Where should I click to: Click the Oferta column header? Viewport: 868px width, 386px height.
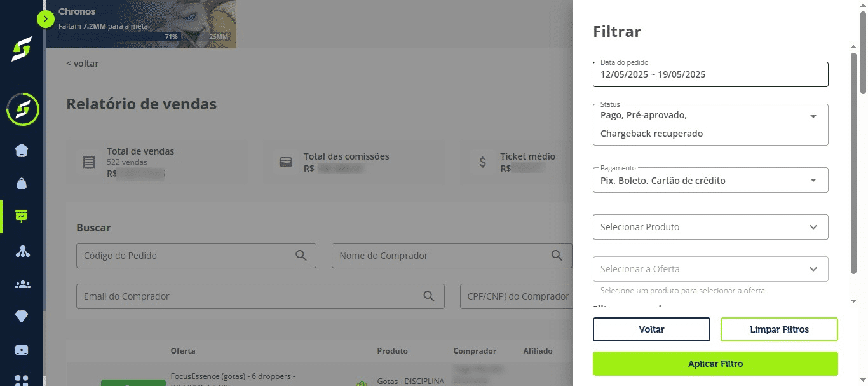[x=183, y=351]
